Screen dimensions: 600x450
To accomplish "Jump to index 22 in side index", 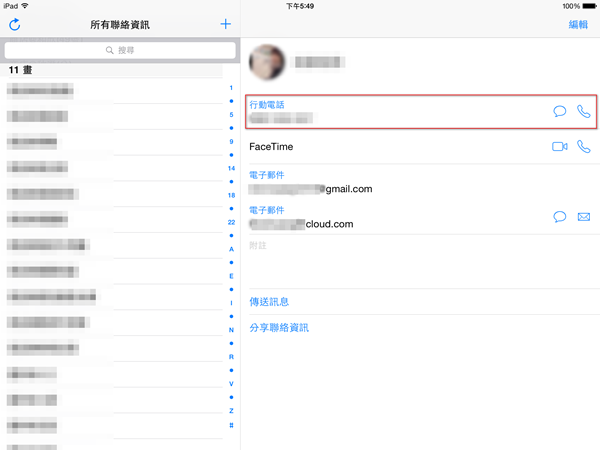I will pos(231,222).
